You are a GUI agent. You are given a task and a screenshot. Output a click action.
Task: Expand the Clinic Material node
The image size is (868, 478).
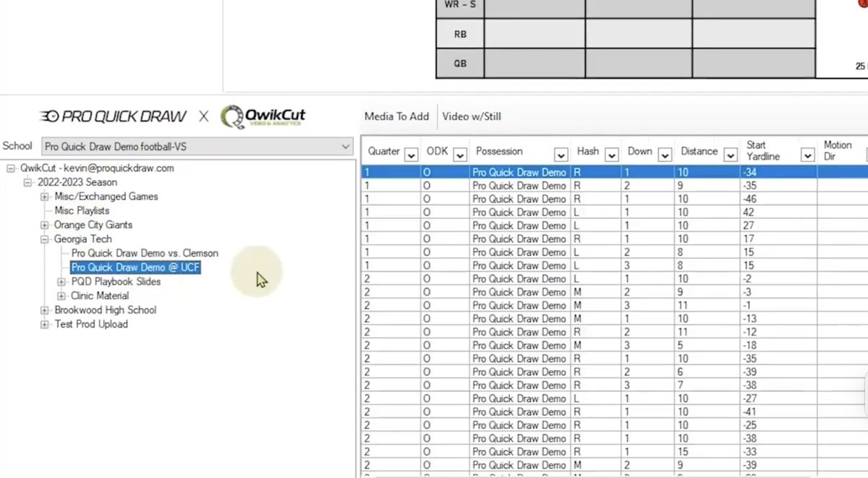(x=61, y=296)
